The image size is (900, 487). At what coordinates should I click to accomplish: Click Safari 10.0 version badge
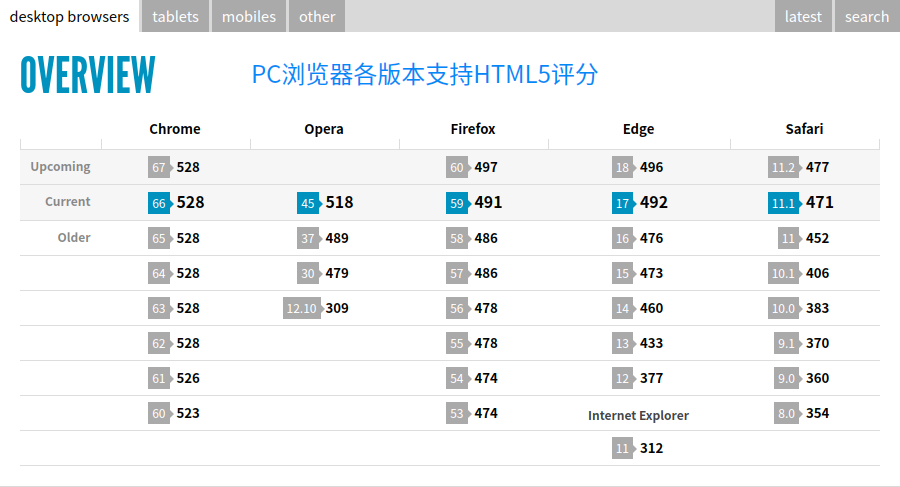tap(783, 308)
